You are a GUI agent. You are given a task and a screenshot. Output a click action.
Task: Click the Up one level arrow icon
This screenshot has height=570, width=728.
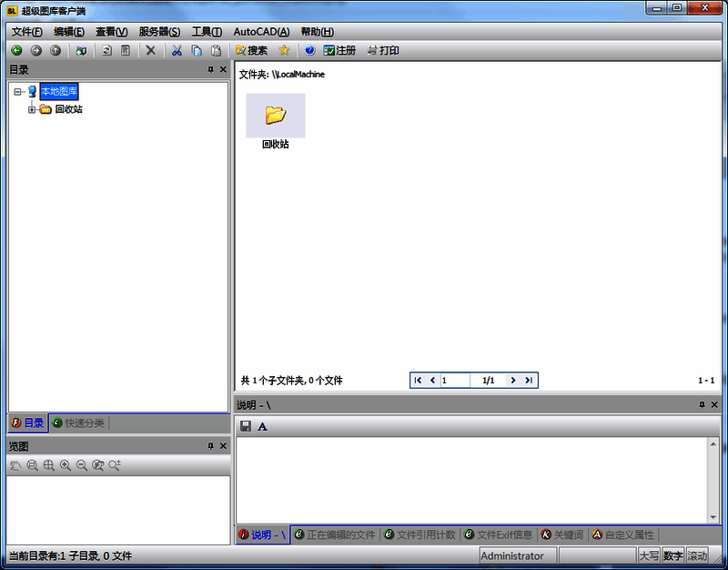[x=56, y=51]
